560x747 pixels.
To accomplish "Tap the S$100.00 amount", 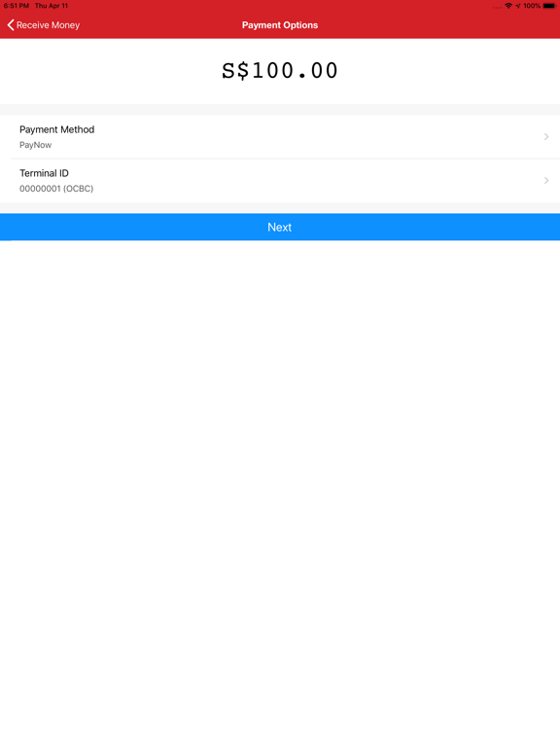I will pos(280,70).
